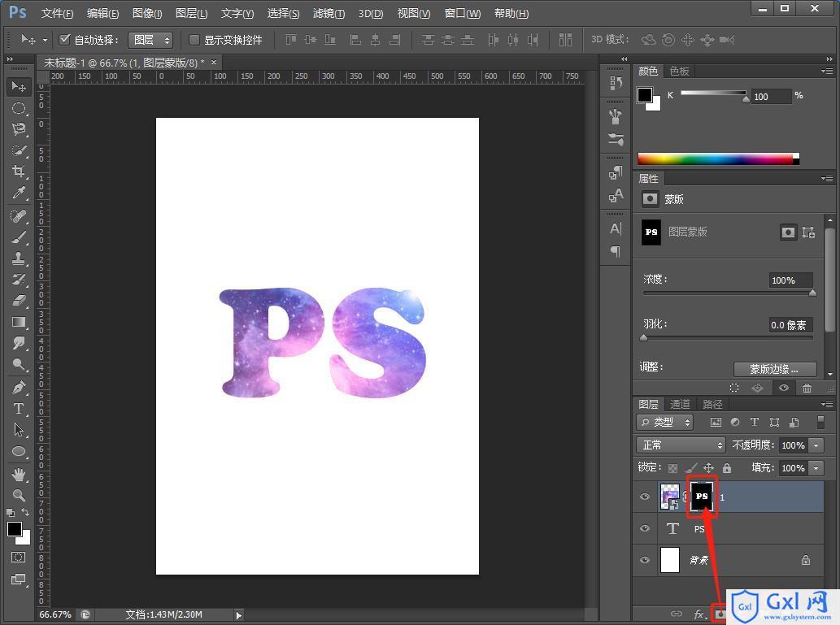Open the 不透明度 slider dropdown arrow

click(816, 445)
